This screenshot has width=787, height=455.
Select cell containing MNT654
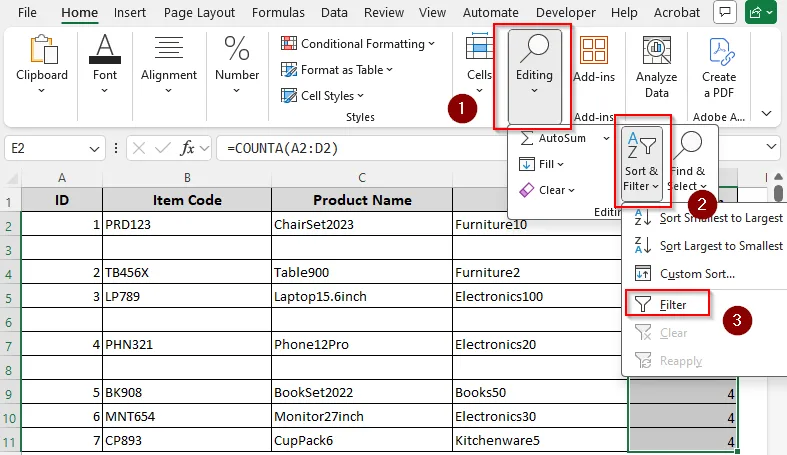(187, 416)
